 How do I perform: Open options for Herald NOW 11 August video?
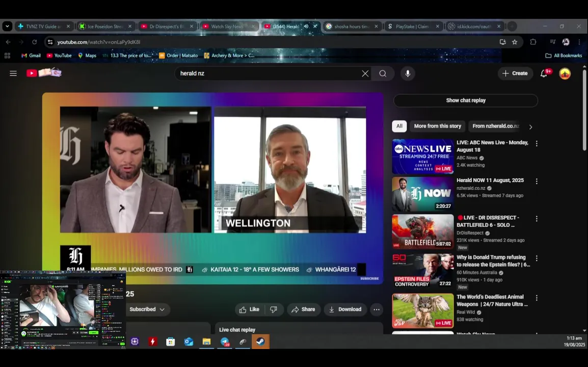point(537,181)
